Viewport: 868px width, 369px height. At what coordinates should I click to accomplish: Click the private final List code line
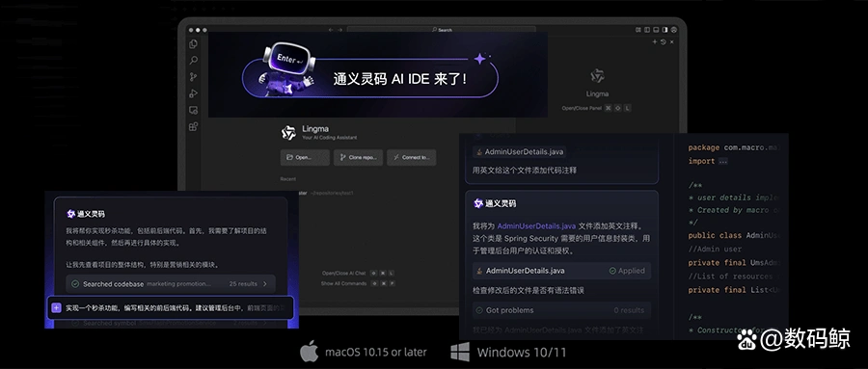point(734,290)
